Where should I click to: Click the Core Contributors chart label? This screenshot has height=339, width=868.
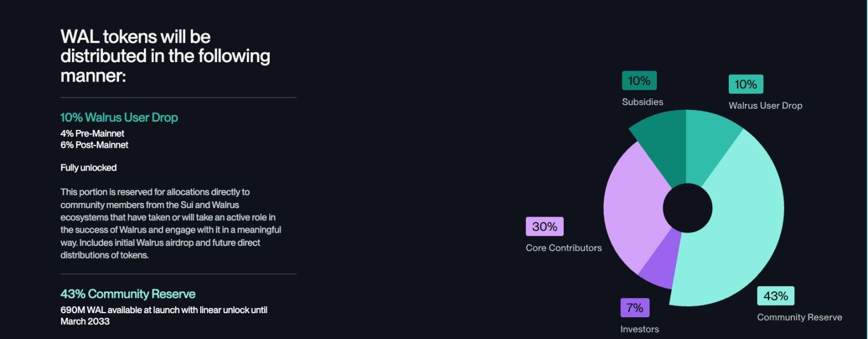(564, 248)
